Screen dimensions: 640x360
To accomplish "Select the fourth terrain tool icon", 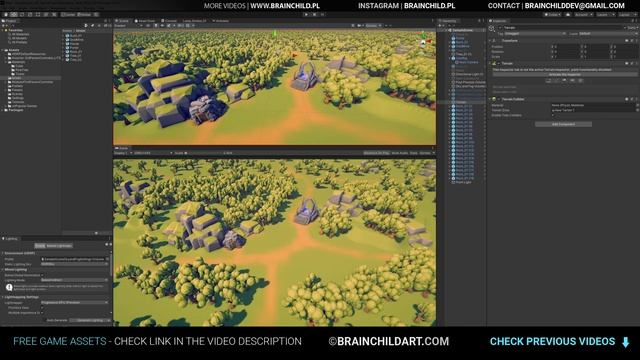I will pos(572,80).
